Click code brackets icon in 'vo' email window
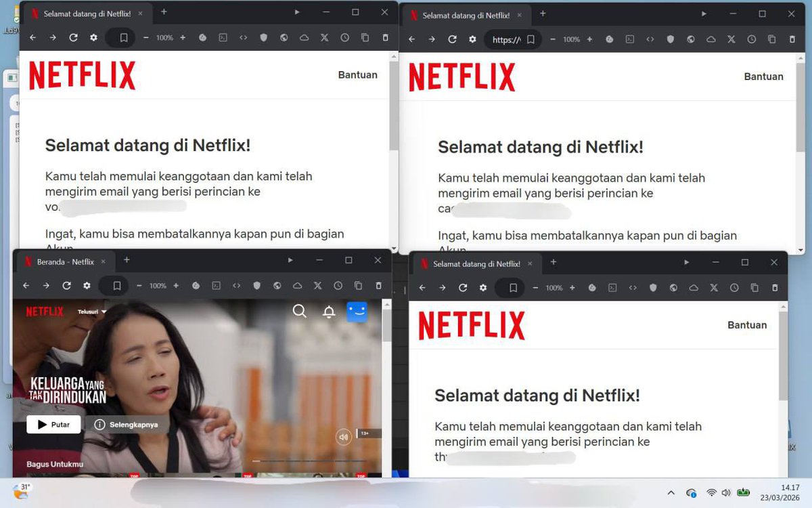 point(244,38)
